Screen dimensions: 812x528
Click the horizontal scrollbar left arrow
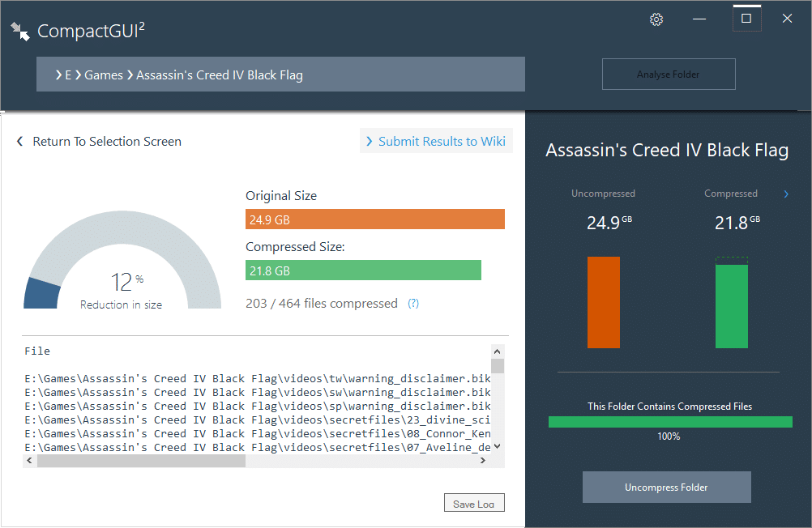point(29,460)
